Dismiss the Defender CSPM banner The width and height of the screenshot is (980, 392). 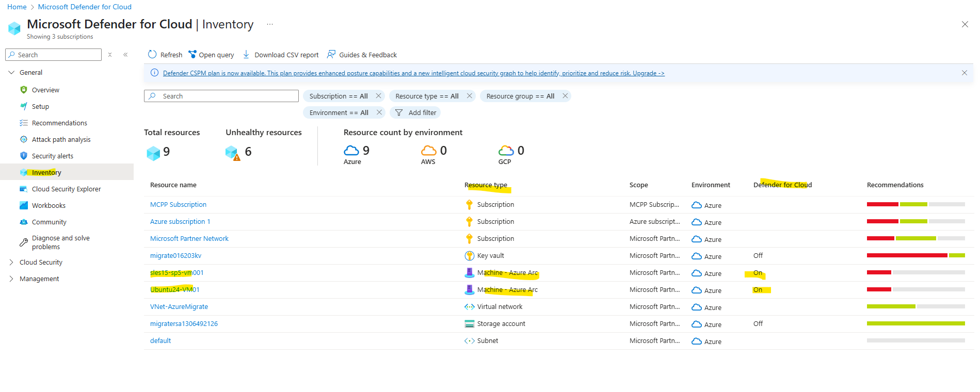pos(965,73)
